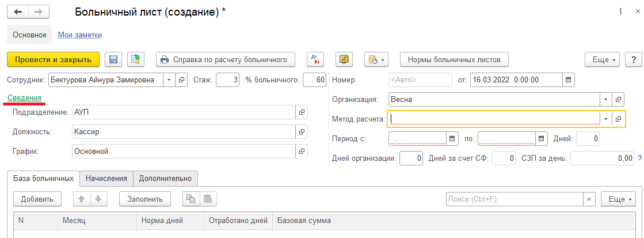Click the save document floppy disk icon

pyautogui.click(x=113, y=59)
